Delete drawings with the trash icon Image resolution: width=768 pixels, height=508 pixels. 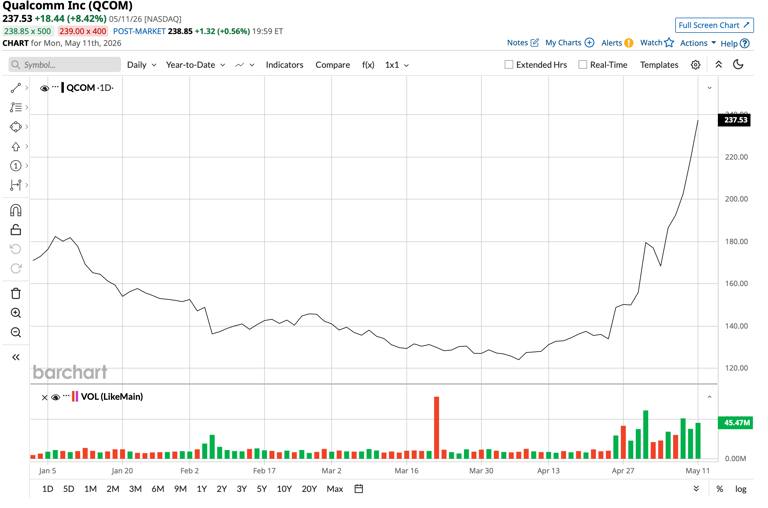[x=16, y=293]
